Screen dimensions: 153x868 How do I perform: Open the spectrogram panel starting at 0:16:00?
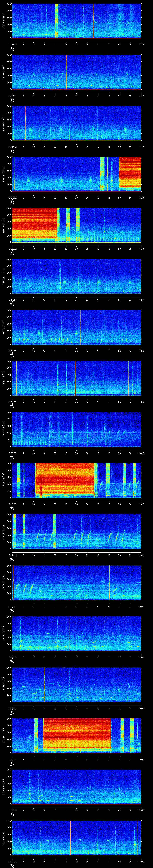point(77,786)
